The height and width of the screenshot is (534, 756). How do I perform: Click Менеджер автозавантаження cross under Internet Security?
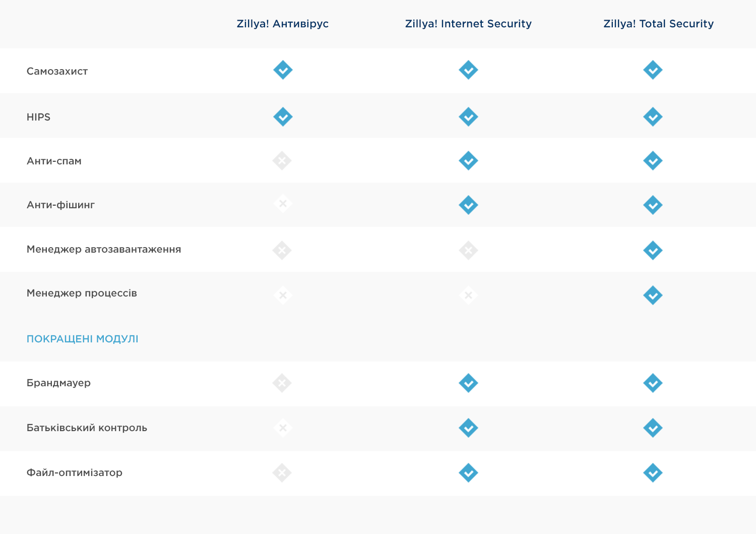[x=468, y=250]
